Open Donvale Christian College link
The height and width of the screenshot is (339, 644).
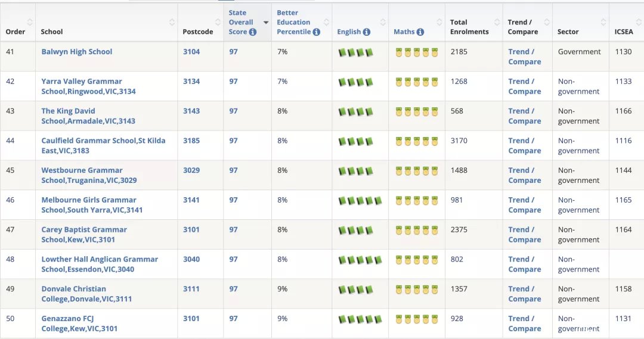[86, 294]
